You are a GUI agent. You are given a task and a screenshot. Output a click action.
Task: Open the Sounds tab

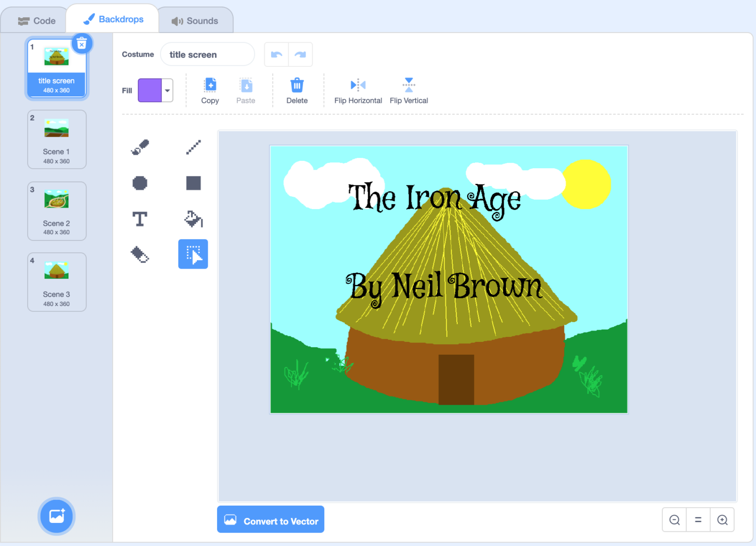[195, 20]
